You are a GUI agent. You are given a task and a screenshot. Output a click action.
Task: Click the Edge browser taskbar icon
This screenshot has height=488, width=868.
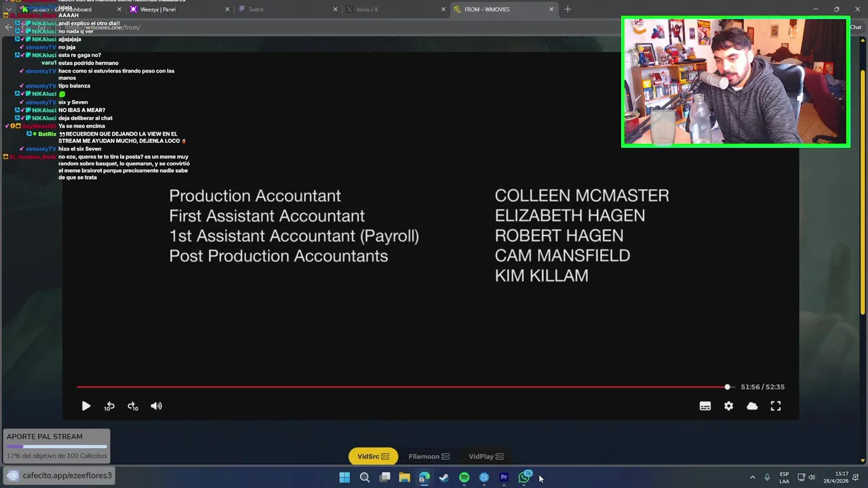coord(424,477)
